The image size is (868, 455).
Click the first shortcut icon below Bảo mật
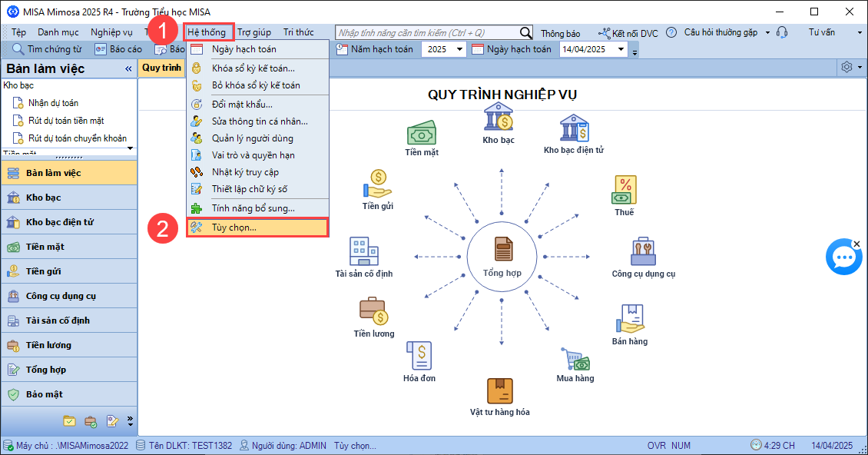coord(69,421)
